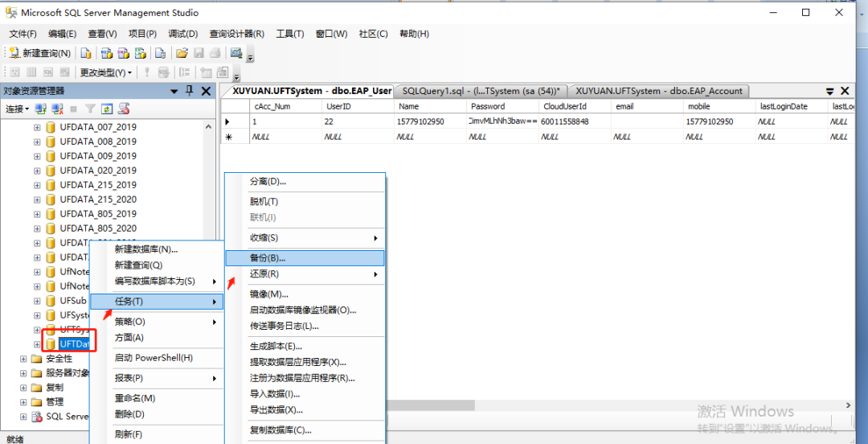
Task: Click the Print icon in toolbar
Action: point(215,53)
